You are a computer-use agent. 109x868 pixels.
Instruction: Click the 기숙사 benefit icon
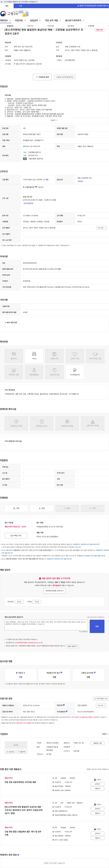tap(34, 356)
